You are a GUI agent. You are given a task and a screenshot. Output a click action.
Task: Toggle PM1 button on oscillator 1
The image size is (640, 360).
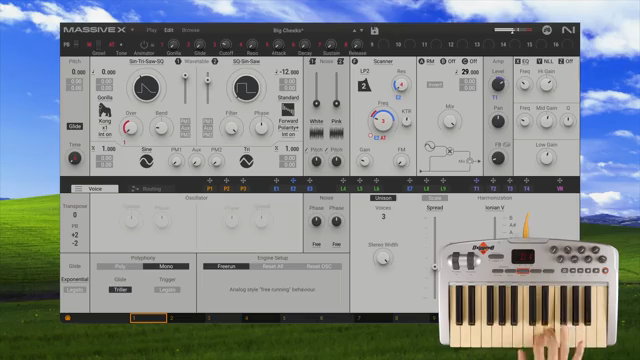click(185, 121)
